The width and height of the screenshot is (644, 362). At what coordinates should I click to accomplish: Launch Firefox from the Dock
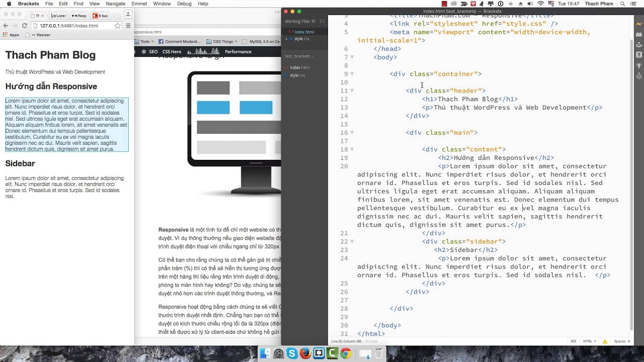tap(305, 353)
